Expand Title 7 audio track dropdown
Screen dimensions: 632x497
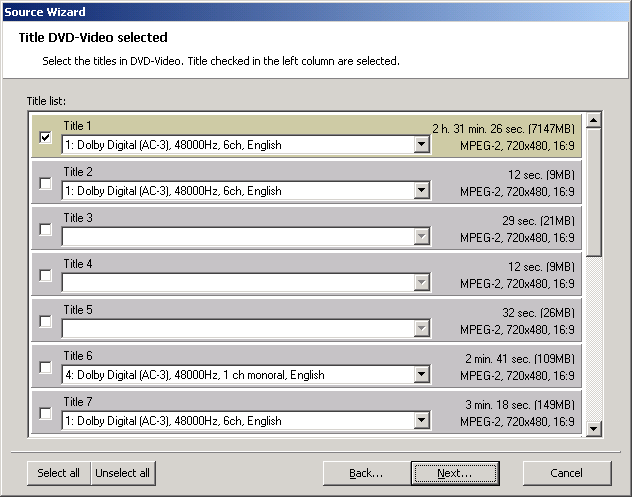[x=421, y=421]
